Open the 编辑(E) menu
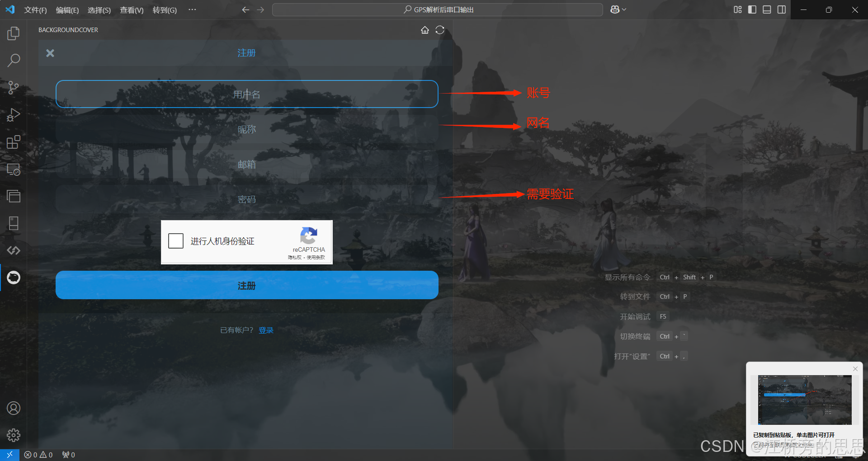Viewport: 868px width, 461px height. pos(67,10)
